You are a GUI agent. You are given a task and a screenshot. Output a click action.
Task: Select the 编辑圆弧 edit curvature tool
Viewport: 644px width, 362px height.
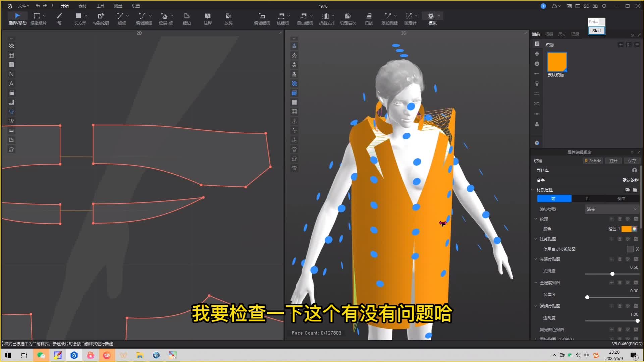coord(144,19)
